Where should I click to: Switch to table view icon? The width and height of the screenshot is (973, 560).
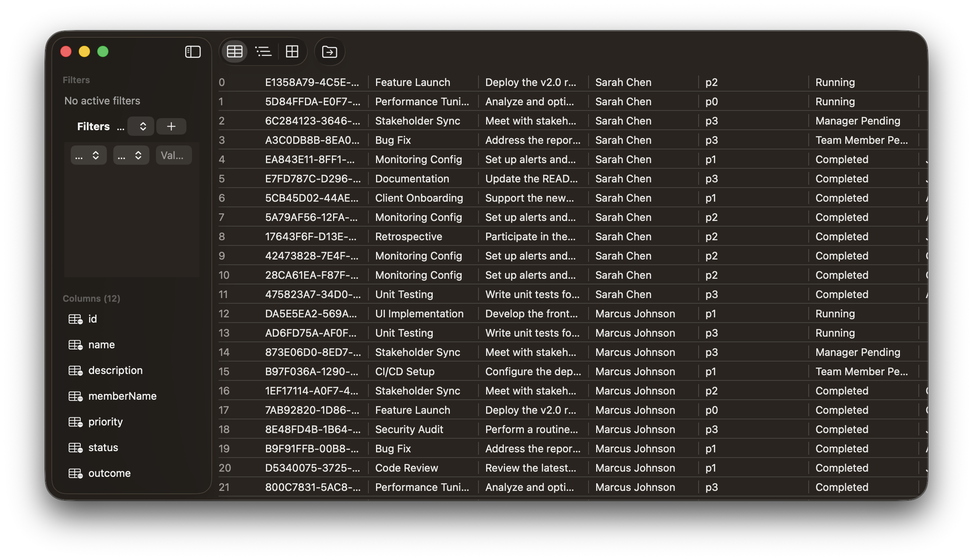coord(235,52)
